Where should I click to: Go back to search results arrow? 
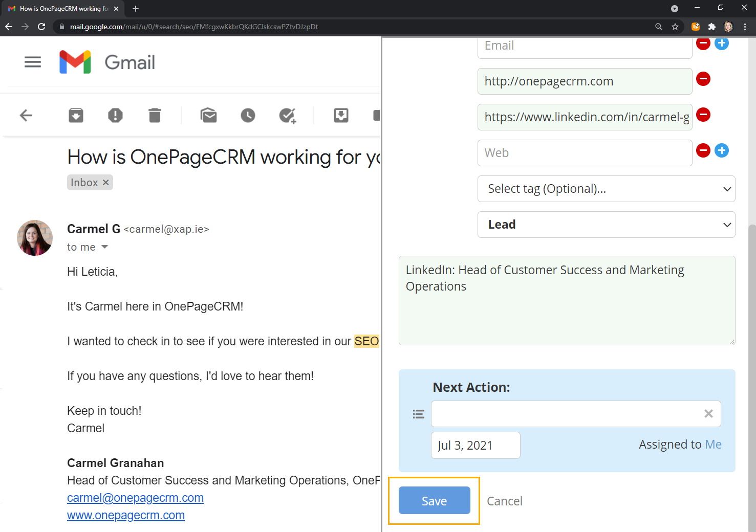coord(26,116)
